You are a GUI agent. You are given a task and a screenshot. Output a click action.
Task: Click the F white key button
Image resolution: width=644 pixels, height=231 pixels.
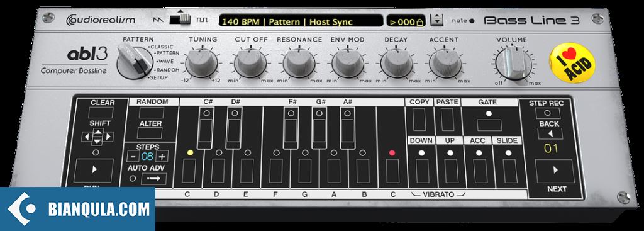pyautogui.click(x=275, y=171)
